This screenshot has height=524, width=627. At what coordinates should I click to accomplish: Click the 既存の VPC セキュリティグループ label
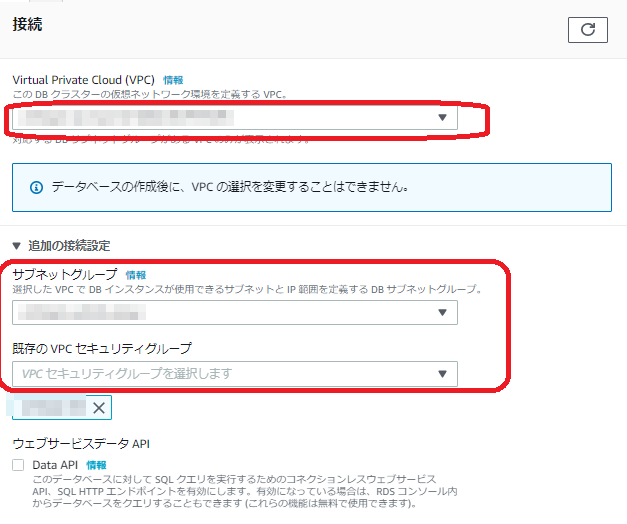(102, 348)
